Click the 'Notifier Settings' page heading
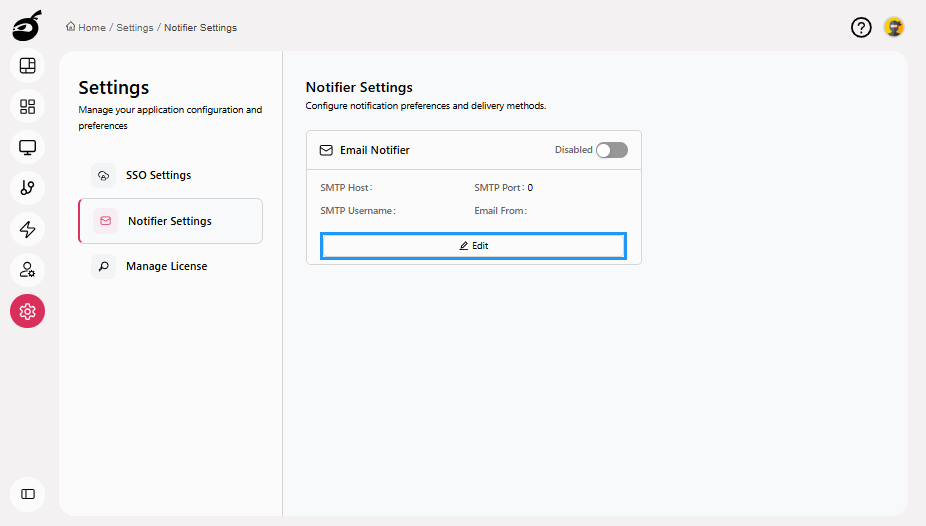The image size is (926, 526). tap(359, 87)
